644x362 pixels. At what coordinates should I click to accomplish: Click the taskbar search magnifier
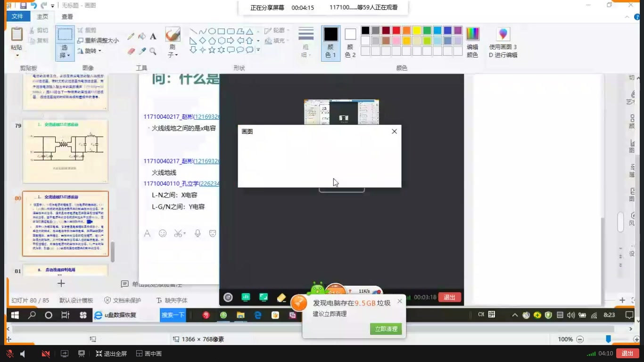[x=32, y=315]
